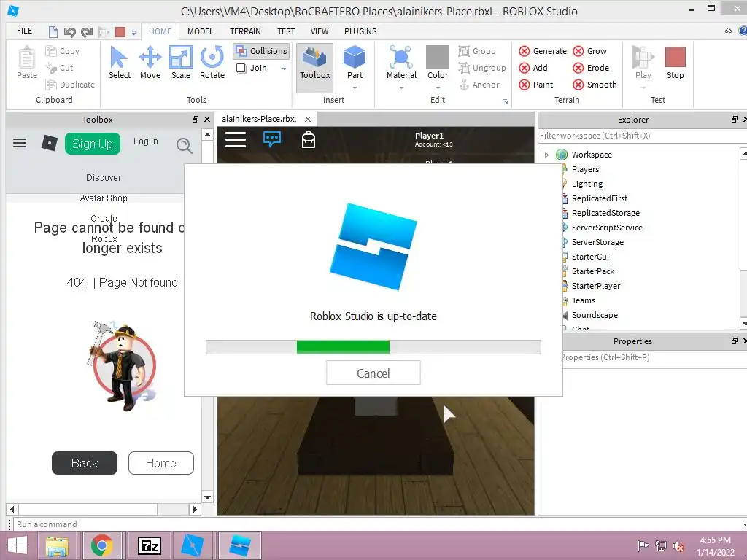Click the redo arrow in quick access bar

[87, 32]
